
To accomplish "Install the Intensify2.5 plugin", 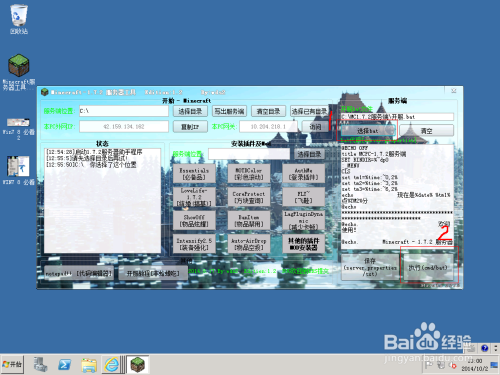I will (x=194, y=244).
